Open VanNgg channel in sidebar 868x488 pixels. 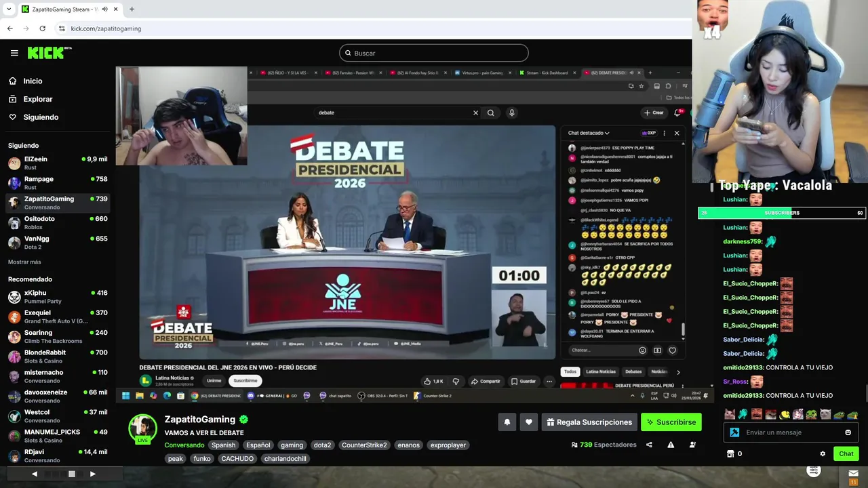(x=58, y=242)
